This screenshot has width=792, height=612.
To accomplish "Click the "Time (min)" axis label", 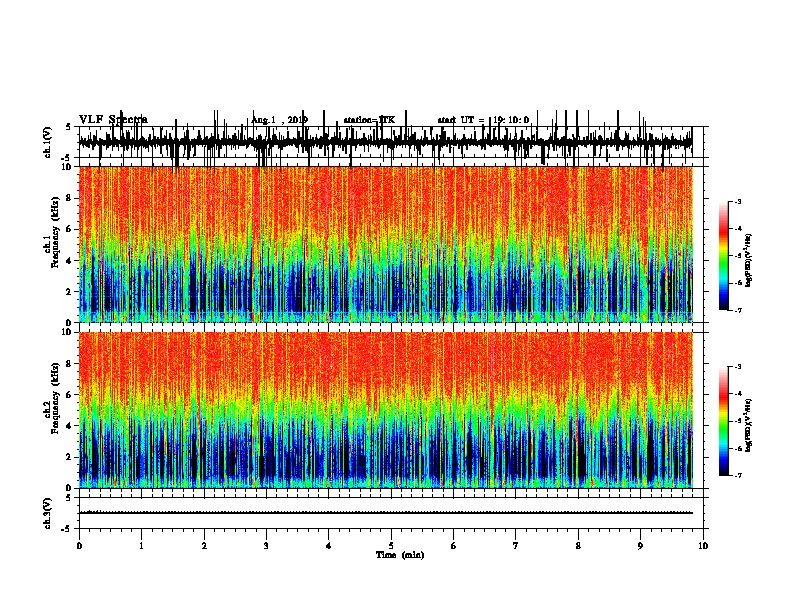I will [x=400, y=555].
